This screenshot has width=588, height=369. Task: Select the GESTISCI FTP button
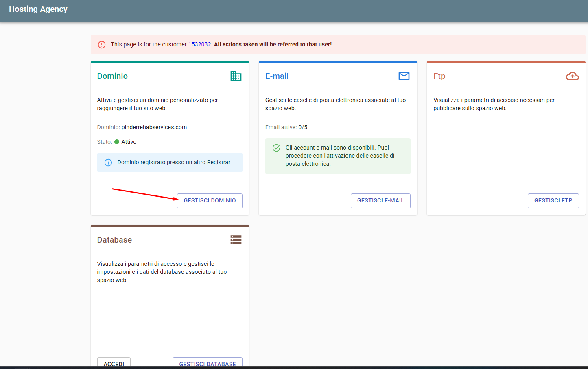[x=553, y=201]
